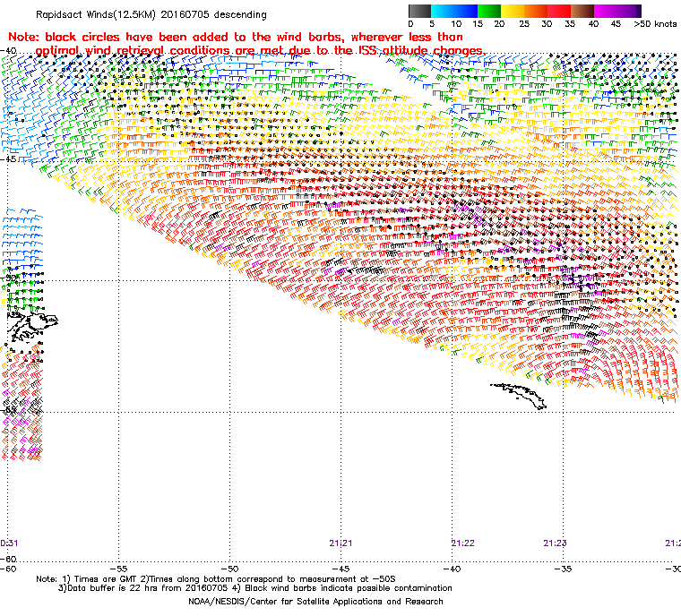
Task: Click the 'Data buffer is 22 hrs' footnote
Action: tap(143, 588)
